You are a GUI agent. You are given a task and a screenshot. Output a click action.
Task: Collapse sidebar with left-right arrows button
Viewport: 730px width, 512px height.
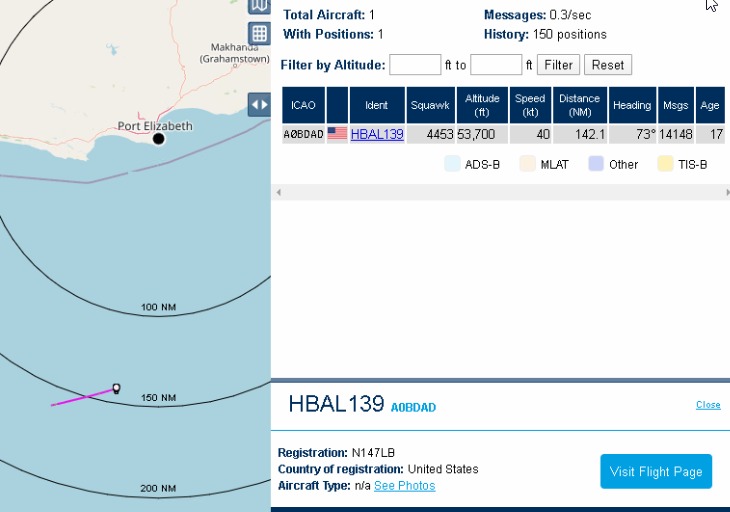259,104
